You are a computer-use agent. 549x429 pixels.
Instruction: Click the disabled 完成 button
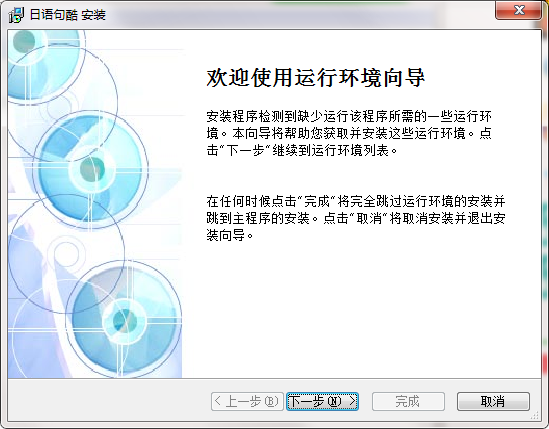pos(408,401)
